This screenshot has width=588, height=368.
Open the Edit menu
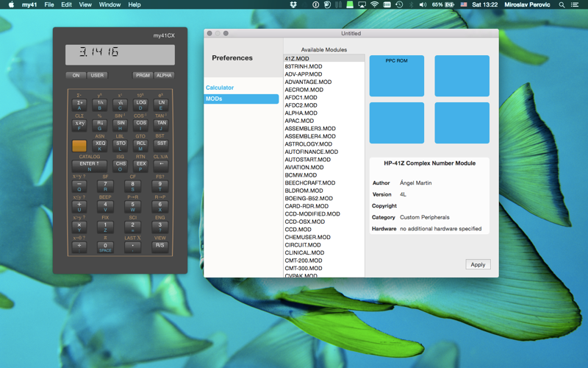click(66, 4)
